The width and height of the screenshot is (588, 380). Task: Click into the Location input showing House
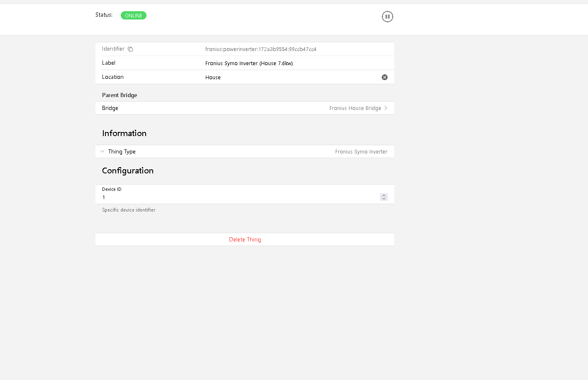[x=290, y=77]
